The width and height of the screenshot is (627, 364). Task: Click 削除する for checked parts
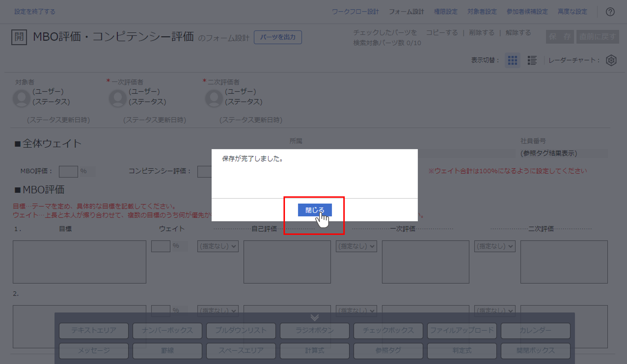[482, 33]
